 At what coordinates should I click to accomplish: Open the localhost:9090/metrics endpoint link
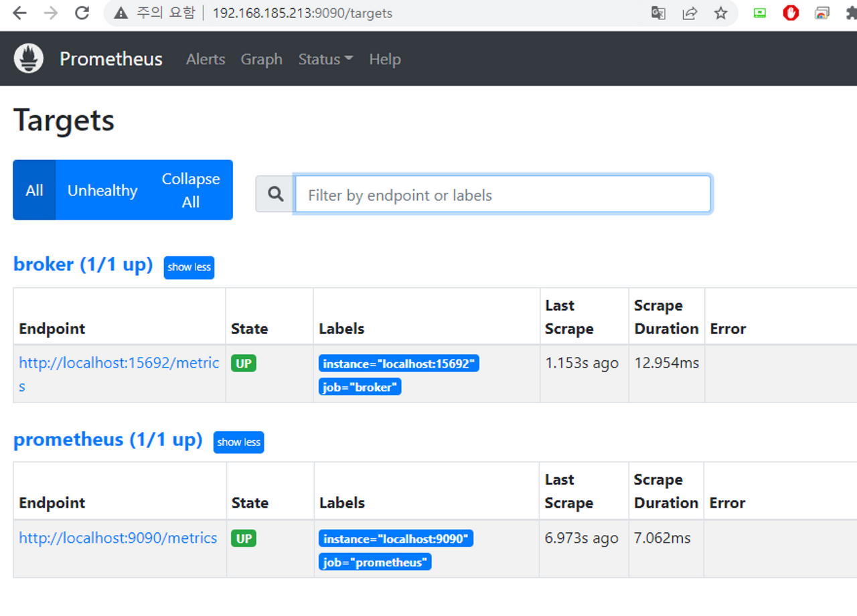(118, 538)
